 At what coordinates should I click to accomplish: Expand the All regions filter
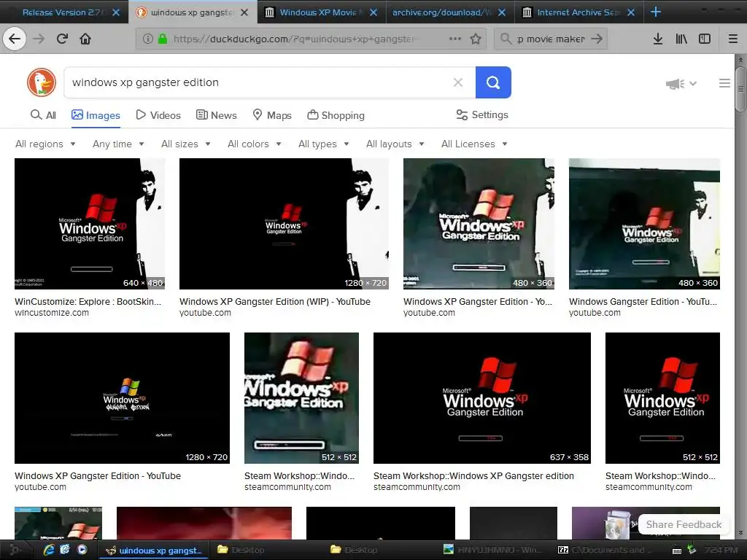45,144
